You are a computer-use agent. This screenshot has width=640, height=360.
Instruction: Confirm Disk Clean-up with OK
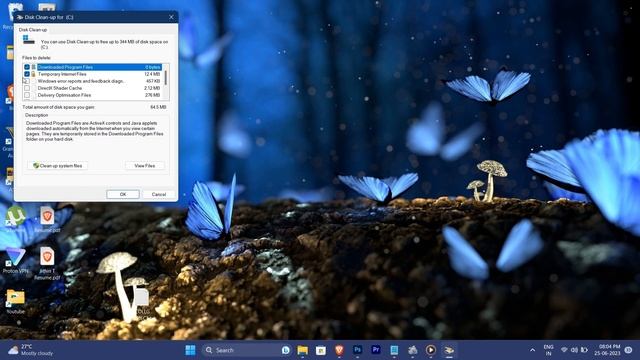coord(123,194)
